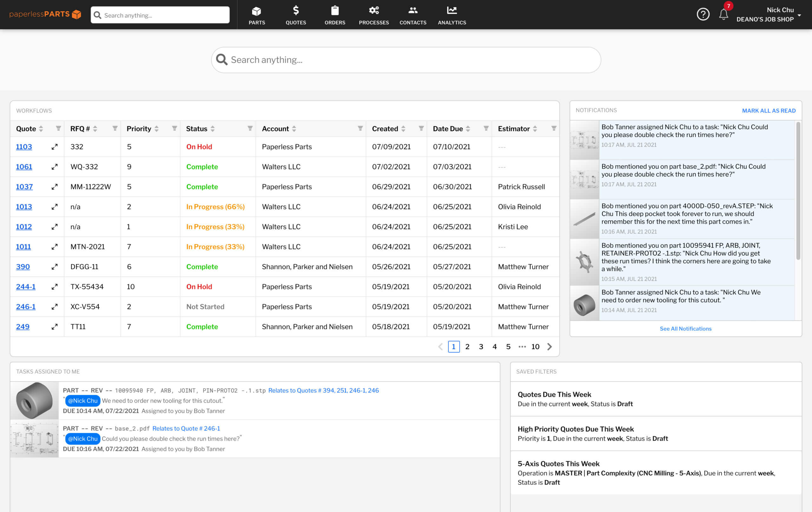812x512 pixels.
Task: Sort workflows by Account
Action: (294, 128)
